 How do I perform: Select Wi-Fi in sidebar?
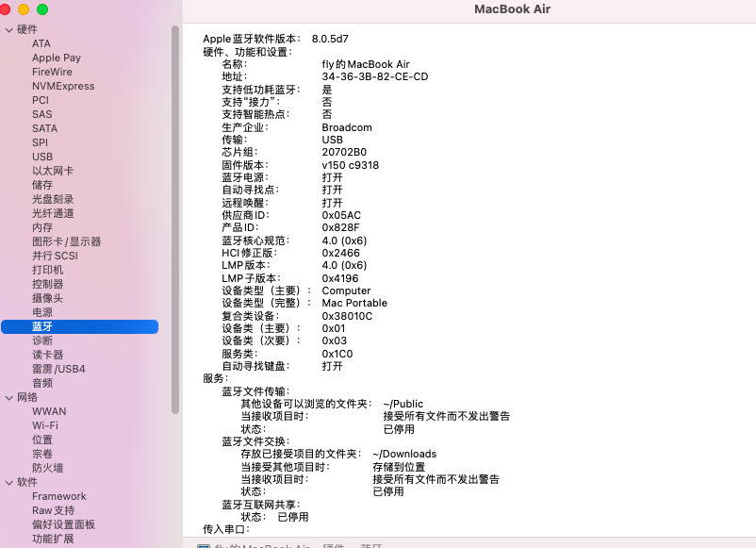point(45,425)
